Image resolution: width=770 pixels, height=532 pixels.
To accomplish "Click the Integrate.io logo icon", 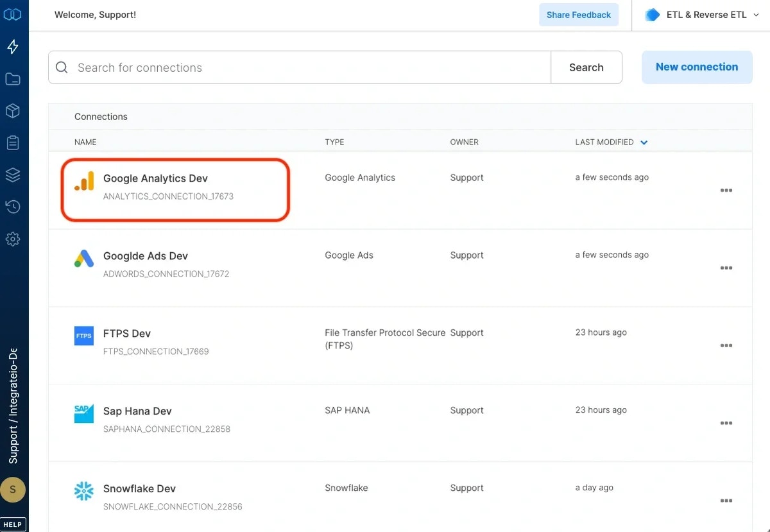I will 13,14.
